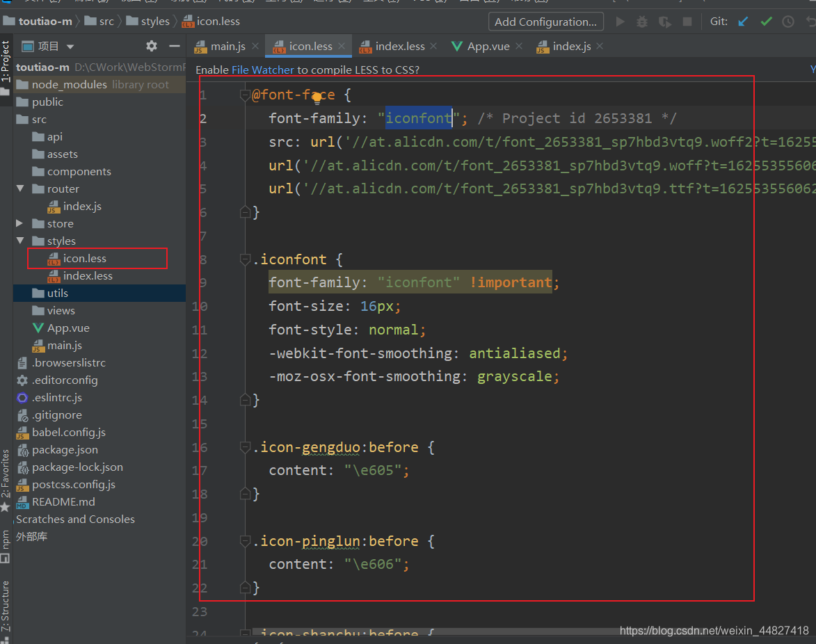Click the Git update project arrow
This screenshot has width=816, height=644.
[x=743, y=22]
